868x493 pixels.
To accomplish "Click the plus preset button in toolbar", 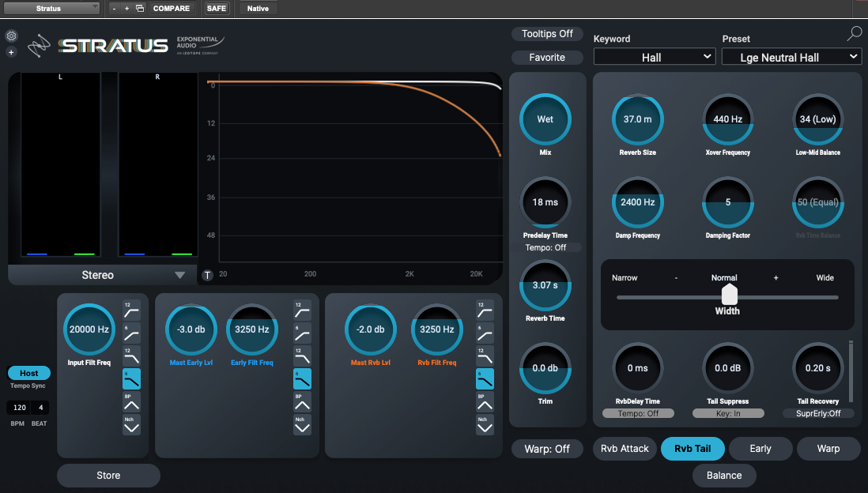I will (126, 9).
